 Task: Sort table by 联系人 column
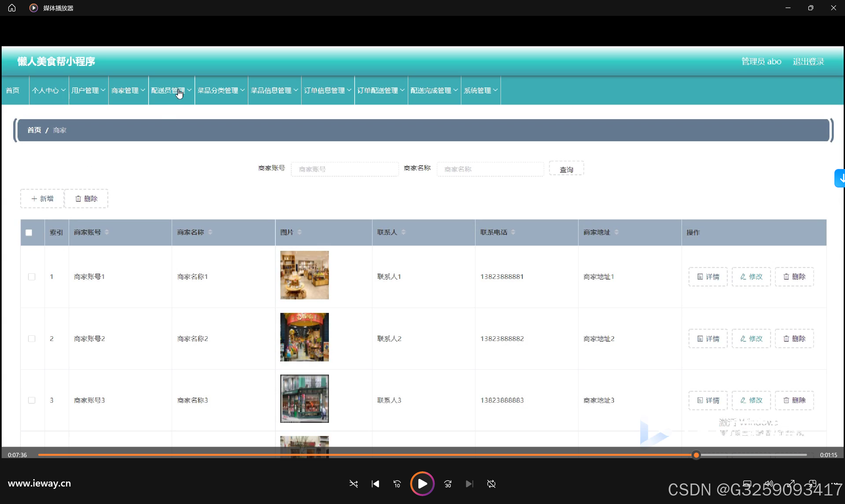point(403,232)
